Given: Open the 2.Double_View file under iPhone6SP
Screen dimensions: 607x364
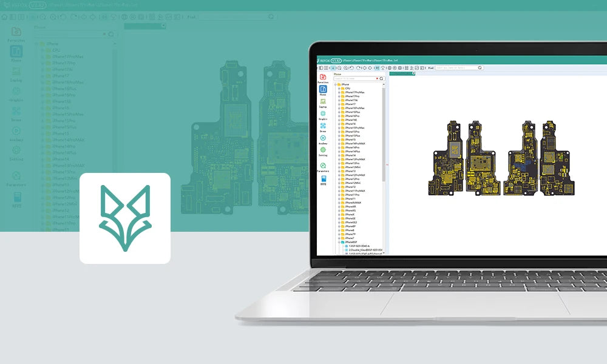Looking at the screenshot, I should (x=364, y=249).
